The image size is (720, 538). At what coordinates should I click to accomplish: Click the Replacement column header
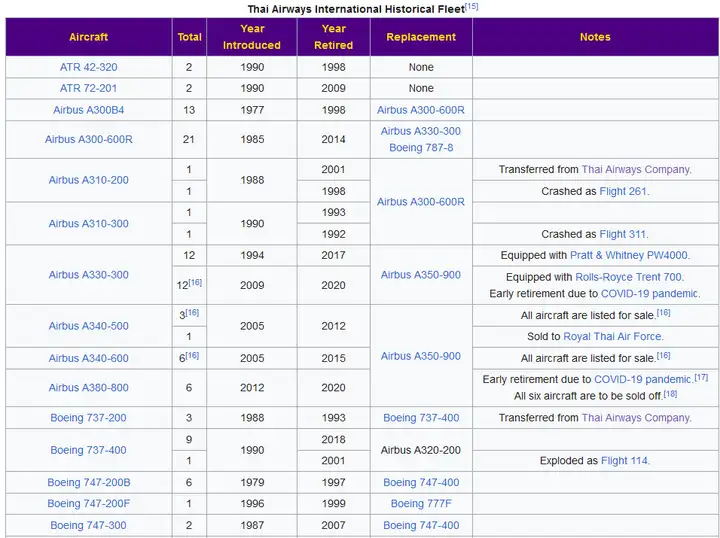click(x=421, y=37)
